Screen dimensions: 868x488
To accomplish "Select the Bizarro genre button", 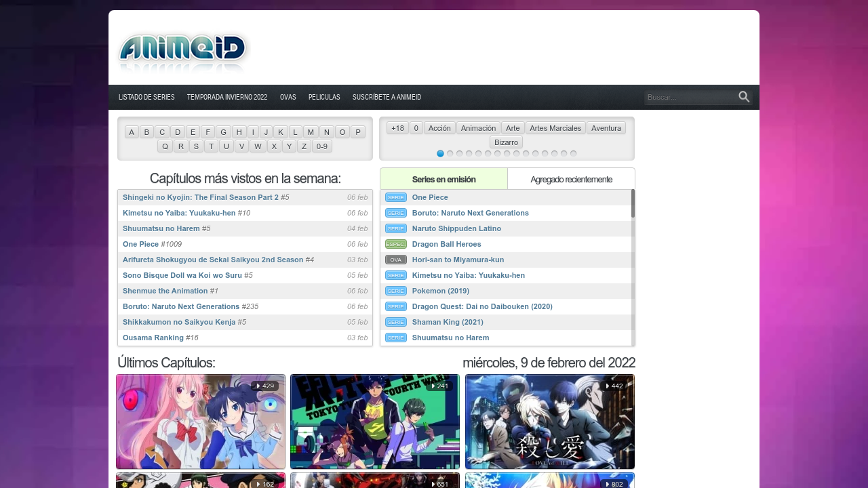I will [507, 142].
